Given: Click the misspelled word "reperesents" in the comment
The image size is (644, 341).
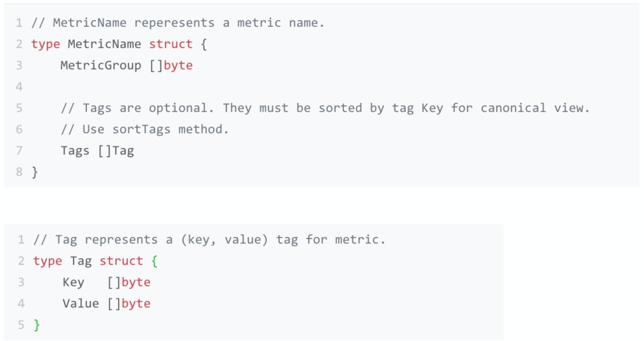Looking at the screenshot, I should (x=174, y=23).
